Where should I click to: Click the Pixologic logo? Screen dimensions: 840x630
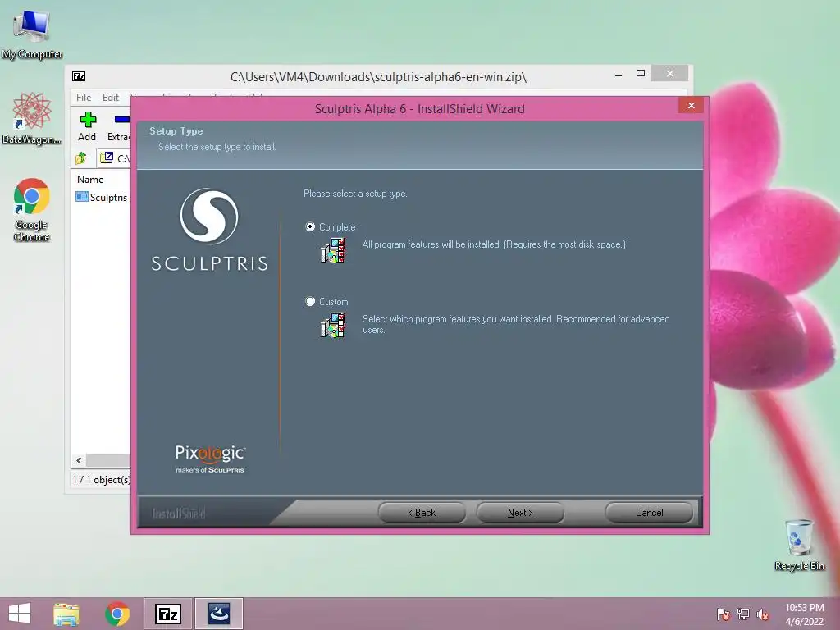(210, 459)
